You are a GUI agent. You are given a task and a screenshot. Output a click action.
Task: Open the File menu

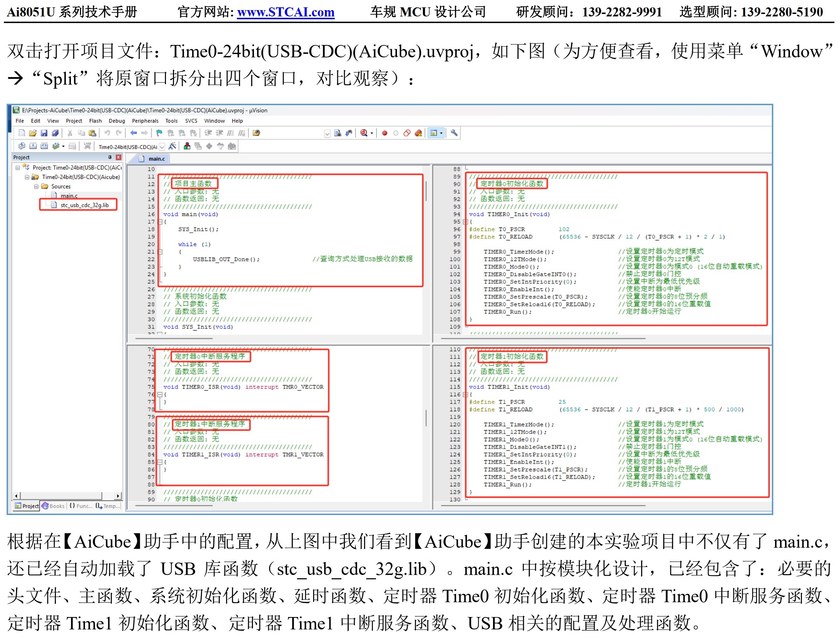tap(20, 121)
